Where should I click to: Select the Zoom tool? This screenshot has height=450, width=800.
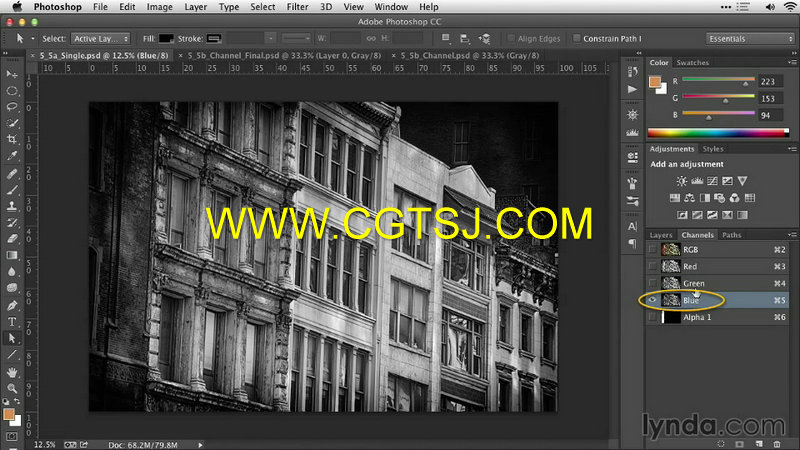click(12, 388)
